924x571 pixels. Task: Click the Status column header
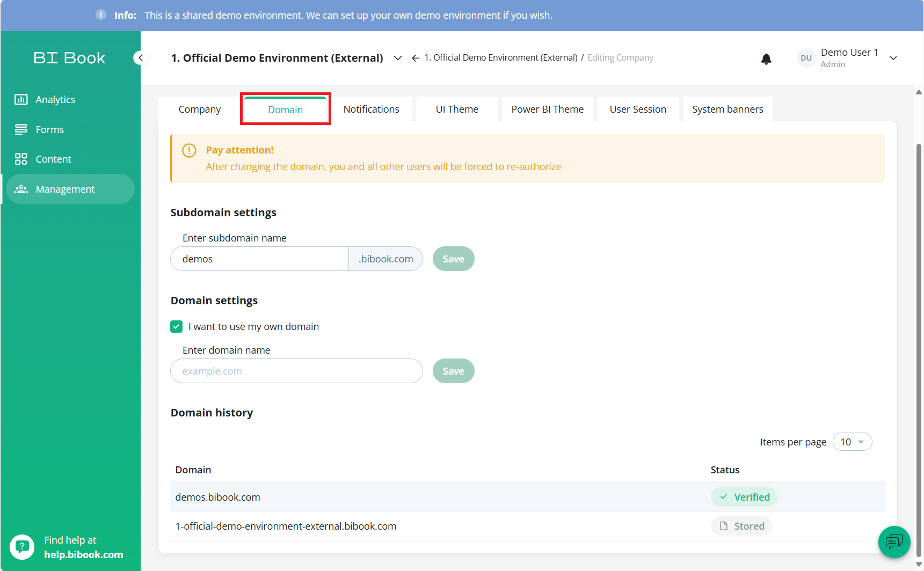(725, 470)
